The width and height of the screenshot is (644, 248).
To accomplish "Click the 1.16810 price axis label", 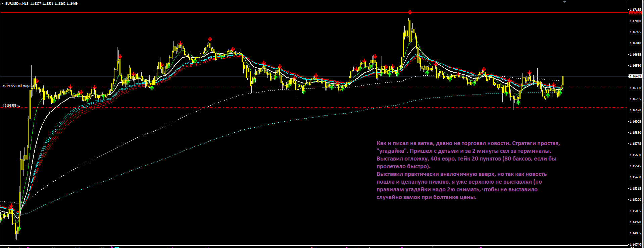I will [635, 43].
